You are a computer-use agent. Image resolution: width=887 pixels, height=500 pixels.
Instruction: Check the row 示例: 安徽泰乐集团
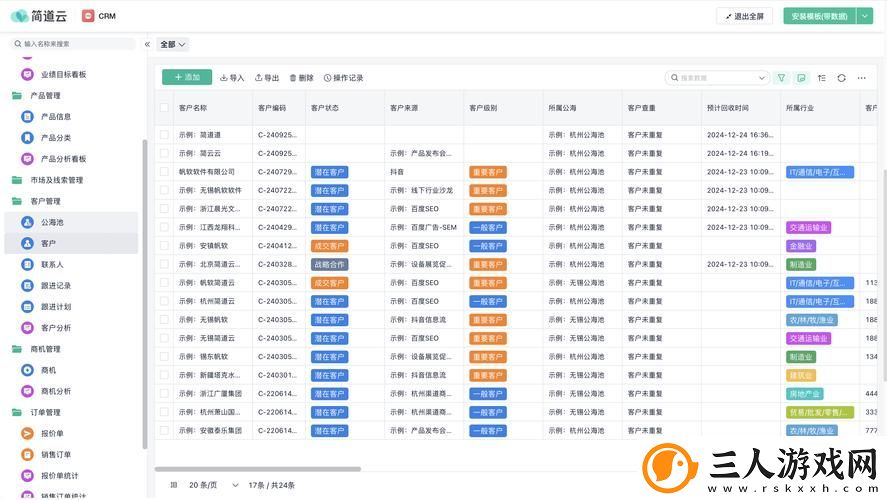[164, 430]
